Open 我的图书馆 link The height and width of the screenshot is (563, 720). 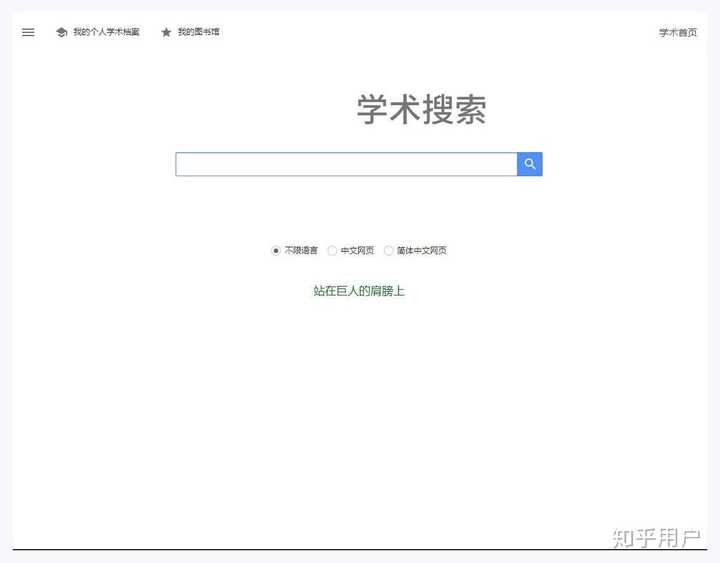point(198,32)
